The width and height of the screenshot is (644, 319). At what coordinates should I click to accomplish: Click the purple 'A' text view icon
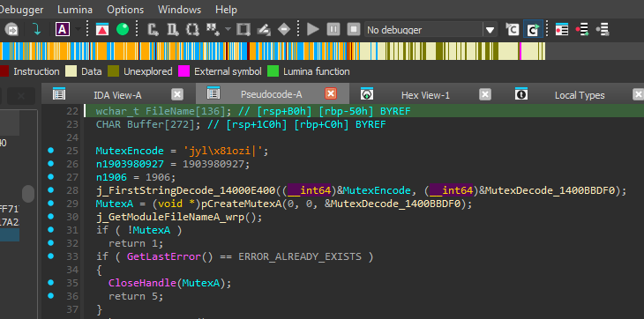point(62,30)
